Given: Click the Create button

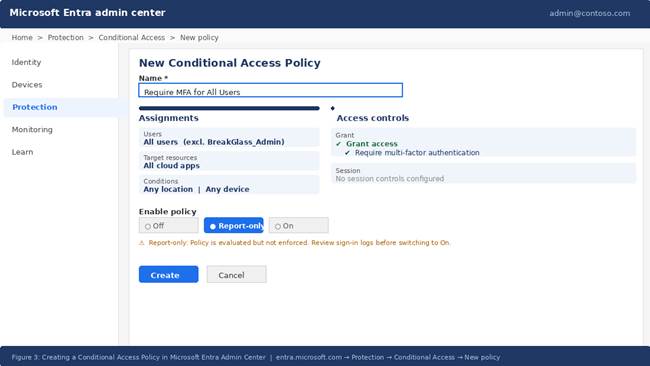Looking at the screenshot, I should (168, 274).
